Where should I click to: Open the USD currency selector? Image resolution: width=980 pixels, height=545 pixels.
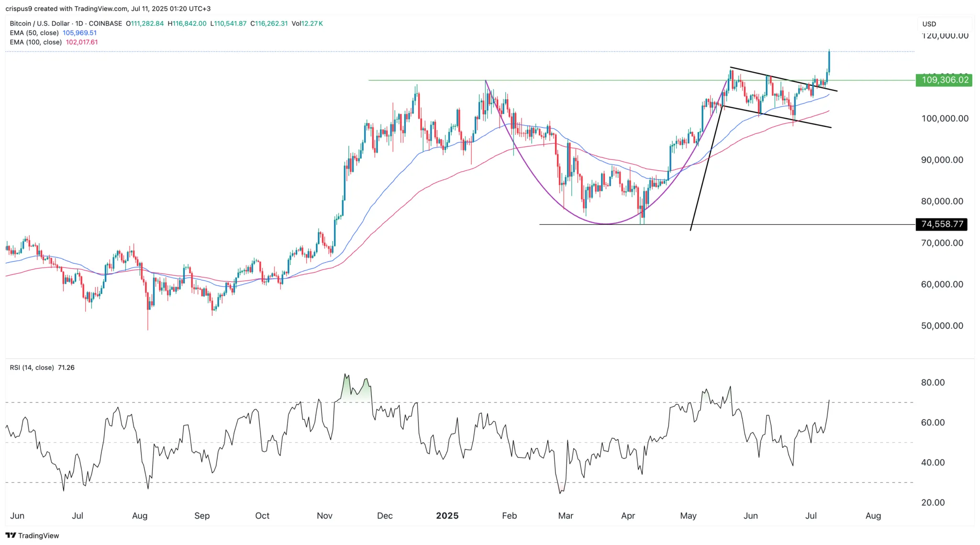coord(929,24)
